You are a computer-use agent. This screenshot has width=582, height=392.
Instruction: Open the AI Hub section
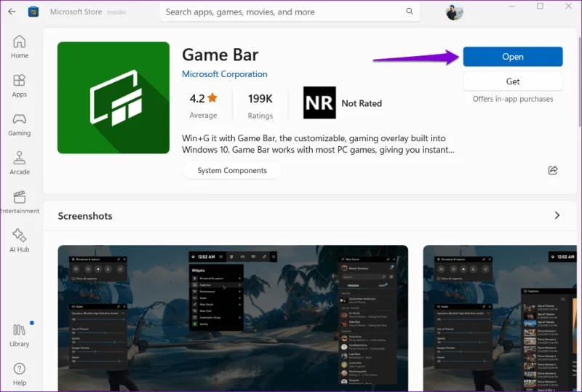(20, 241)
